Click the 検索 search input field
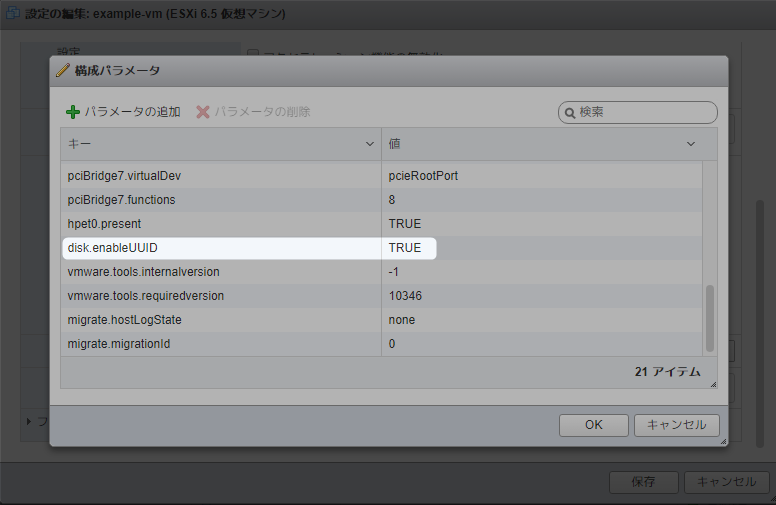The width and height of the screenshot is (776, 505). (x=637, y=112)
